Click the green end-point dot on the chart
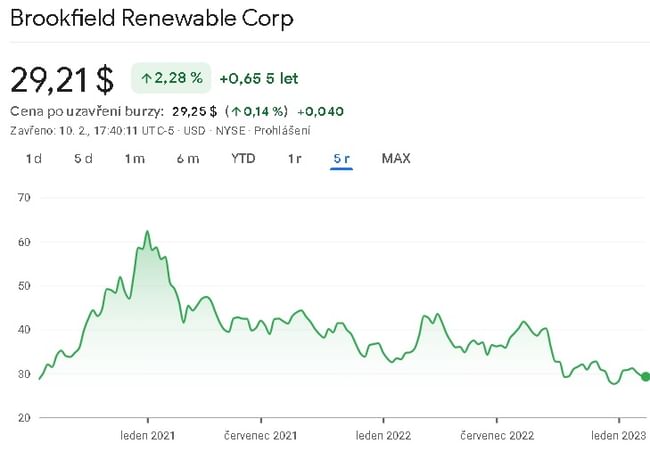650x451 pixels. point(645,377)
